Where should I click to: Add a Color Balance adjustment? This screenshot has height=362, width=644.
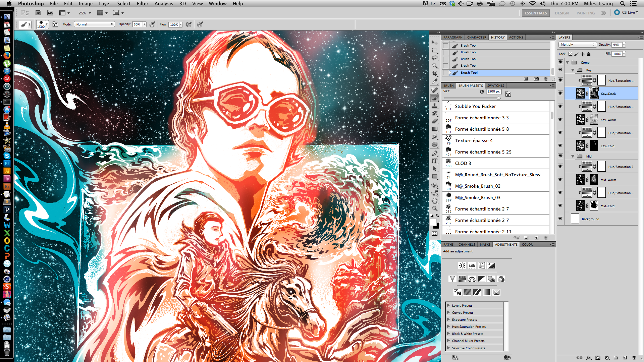472,279
